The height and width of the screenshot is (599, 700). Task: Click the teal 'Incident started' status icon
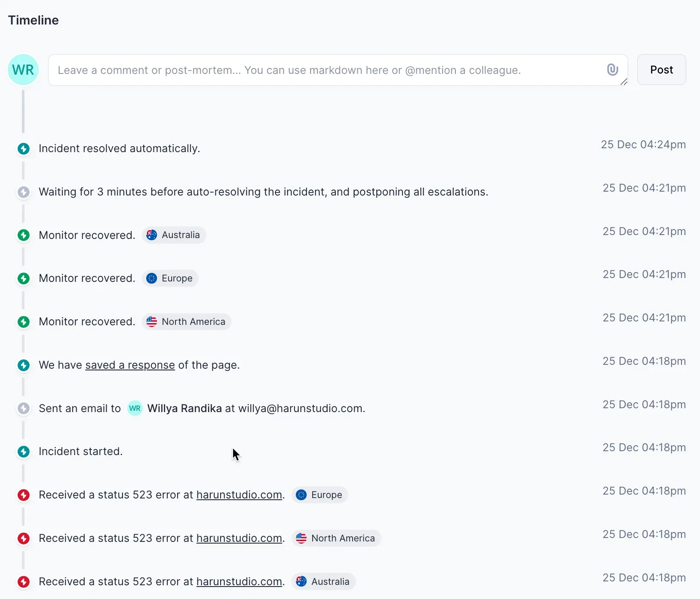click(x=24, y=452)
